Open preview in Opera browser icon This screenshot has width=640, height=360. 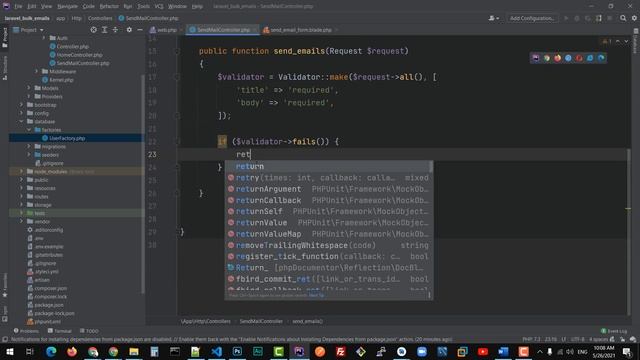pyautogui.click(x=579, y=58)
